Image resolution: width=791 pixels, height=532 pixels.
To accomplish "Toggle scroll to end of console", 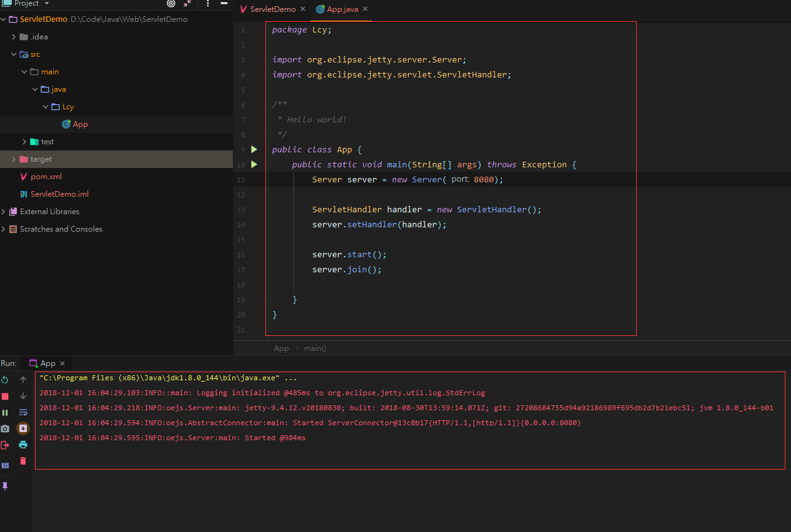I will tap(23, 428).
